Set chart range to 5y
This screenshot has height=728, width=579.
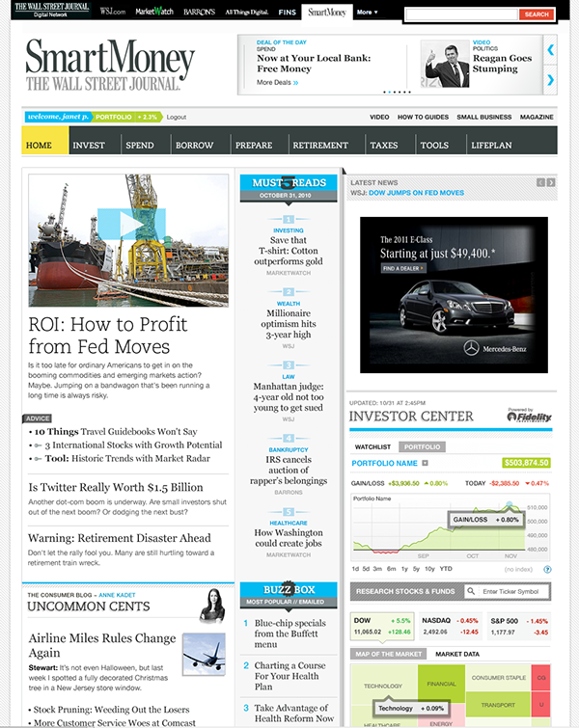click(416, 569)
